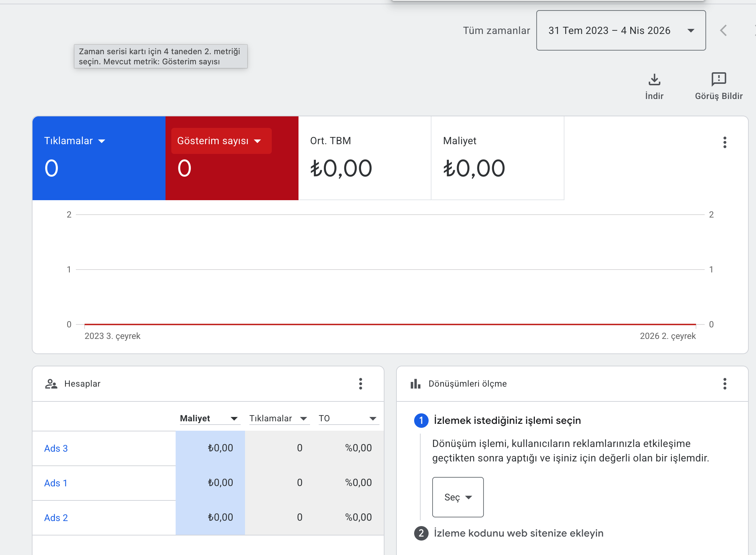Click the Dönüşümleri ölçme bar chart icon
The height and width of the screenshot is (555, 756).
tap(416, 384)
